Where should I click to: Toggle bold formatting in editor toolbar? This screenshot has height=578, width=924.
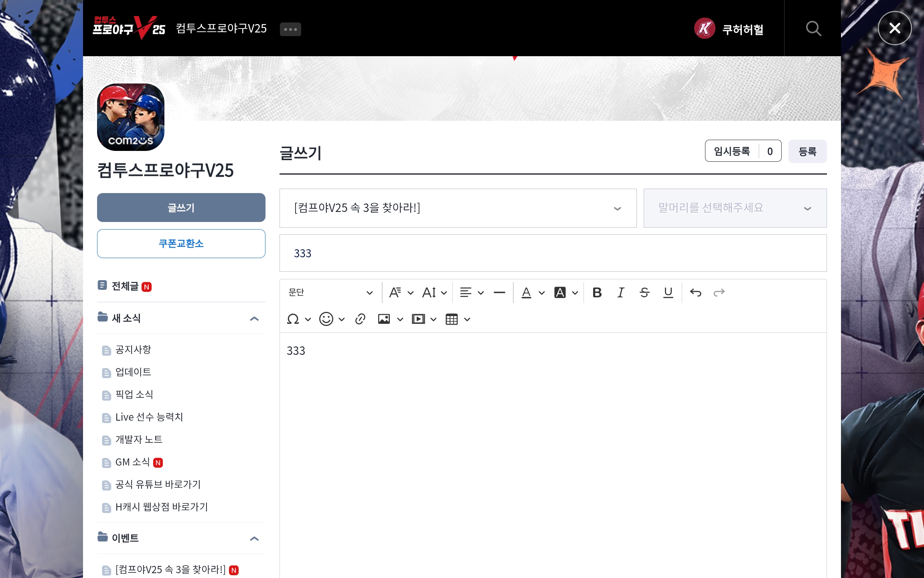click(x=597, y=293)
